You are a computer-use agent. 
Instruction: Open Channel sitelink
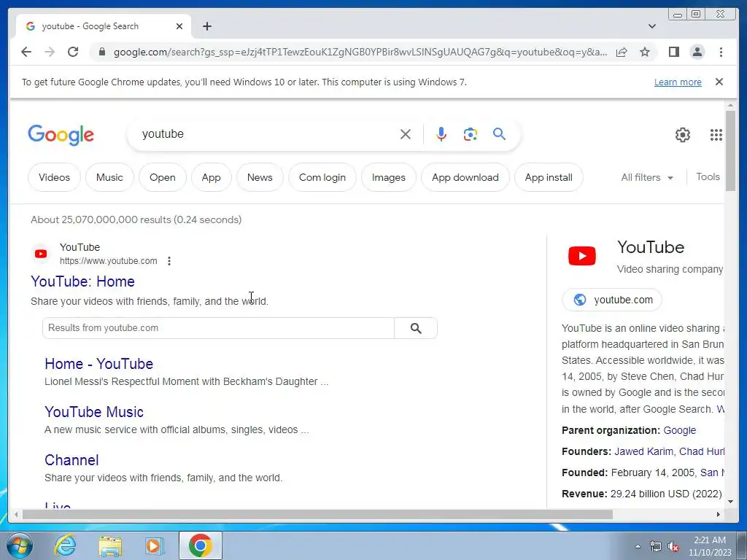tap(71, 460)
